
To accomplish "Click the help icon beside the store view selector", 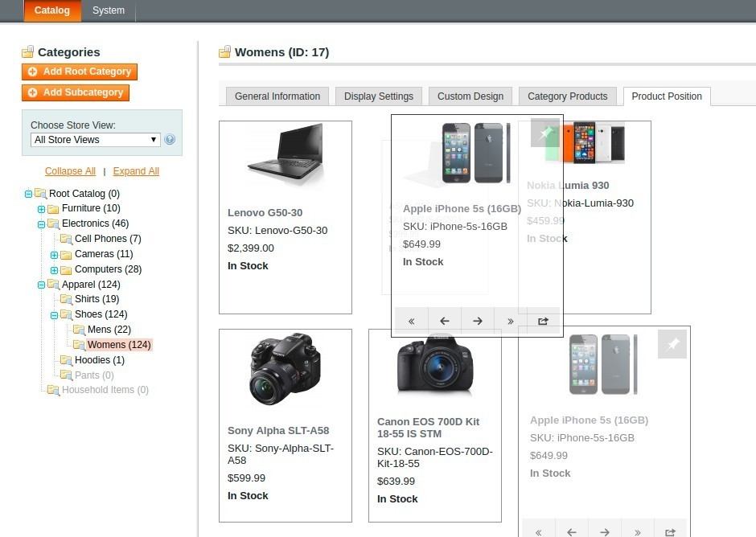I will coord(170,139).
